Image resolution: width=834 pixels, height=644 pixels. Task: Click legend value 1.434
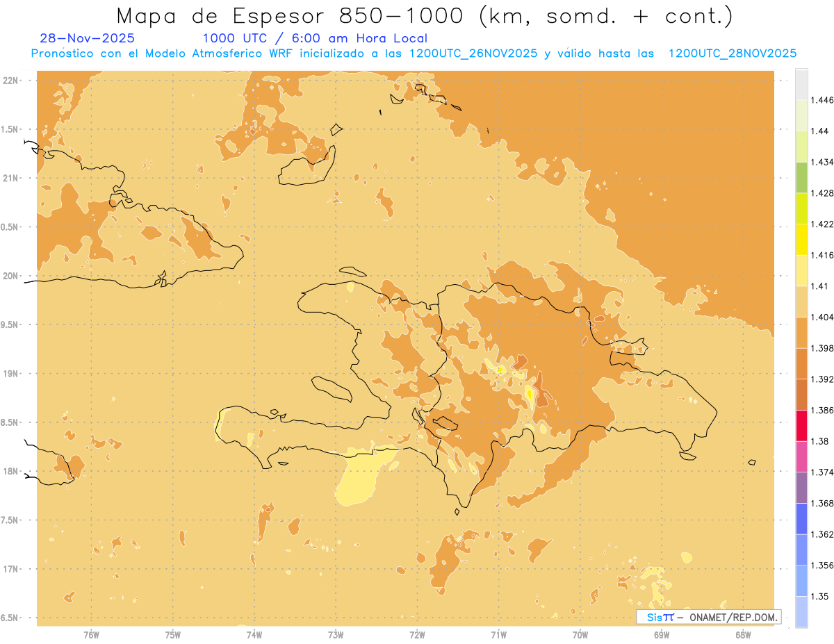coord(821,162)
